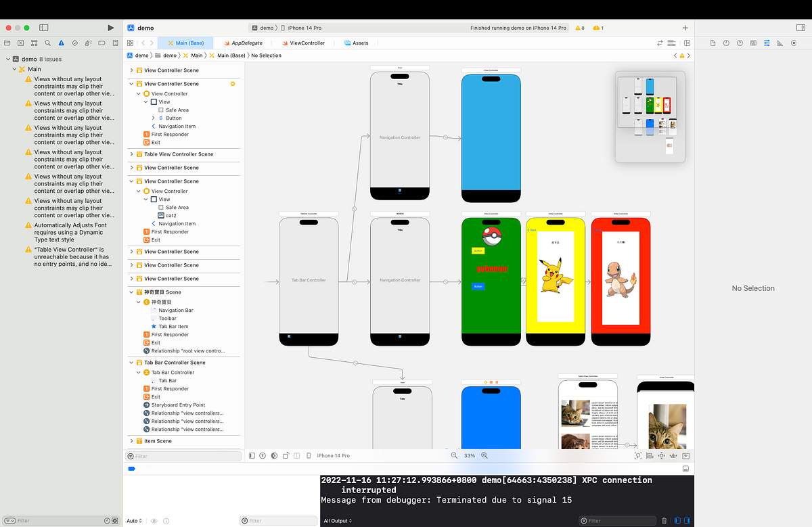Open the All Output dropdown
Image resolution: width=812 pixels, height=527 pixels.
338,521
